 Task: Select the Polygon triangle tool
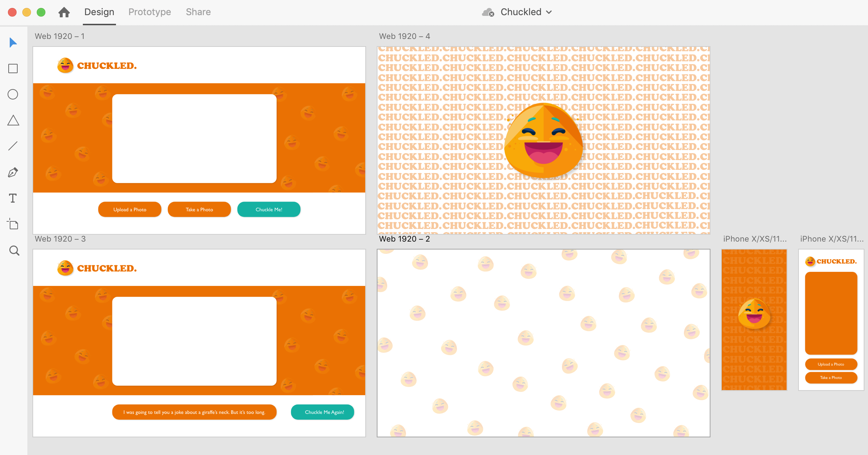[x=13, y=120]
